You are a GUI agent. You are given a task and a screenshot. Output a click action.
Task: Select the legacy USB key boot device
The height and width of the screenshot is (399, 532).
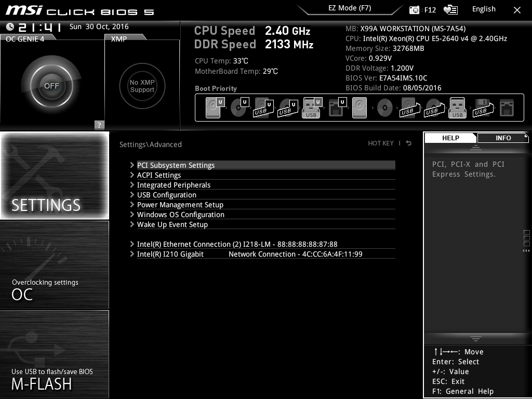click(x=457, y=108)
